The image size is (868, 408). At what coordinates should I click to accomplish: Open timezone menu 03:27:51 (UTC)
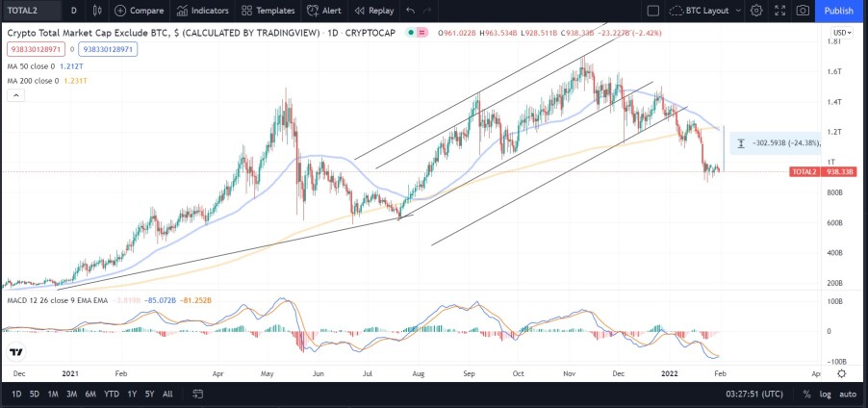point(754,395)
